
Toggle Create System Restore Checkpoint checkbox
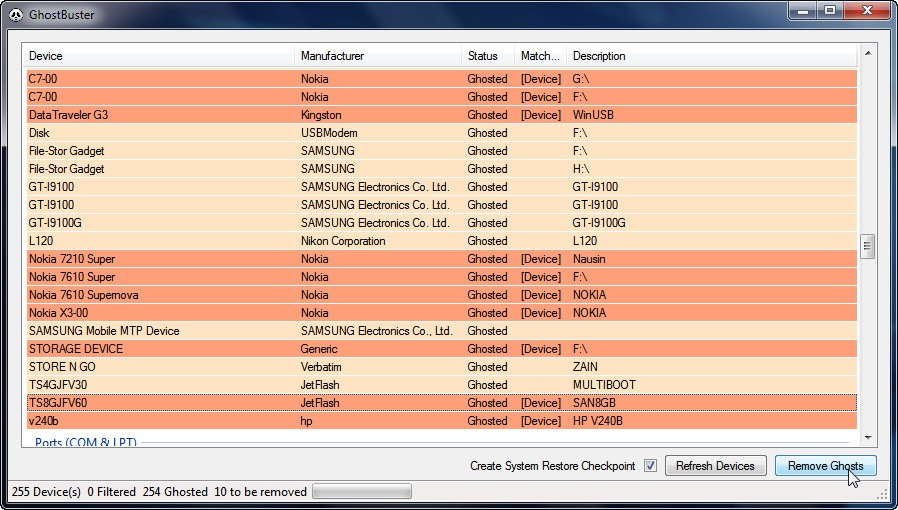[x=650, y=466]
